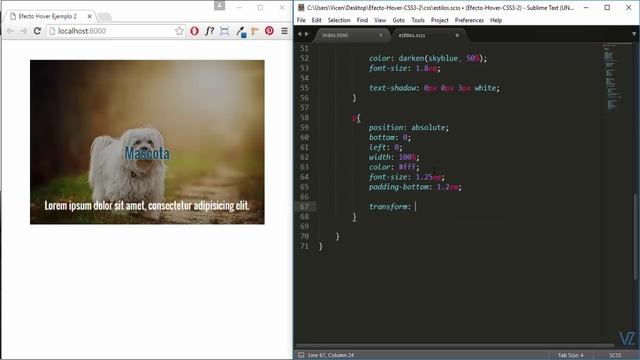Click the browser forward arrow
The image size is (640, 360).
[24, 31]
